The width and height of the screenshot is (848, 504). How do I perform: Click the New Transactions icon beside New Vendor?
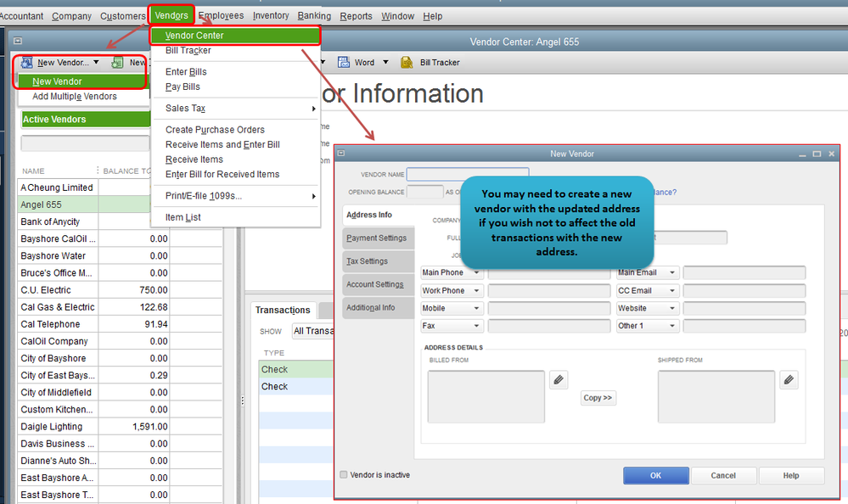(x=117, y=63)
